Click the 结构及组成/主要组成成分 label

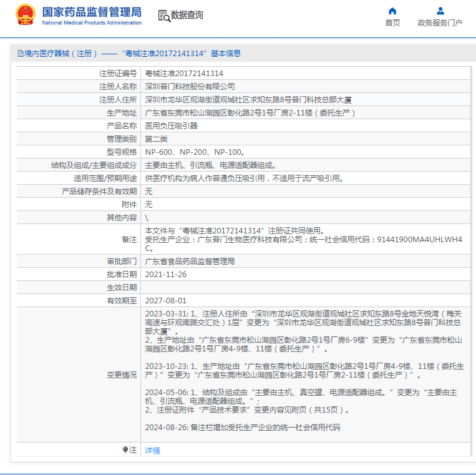coord(94,165)
